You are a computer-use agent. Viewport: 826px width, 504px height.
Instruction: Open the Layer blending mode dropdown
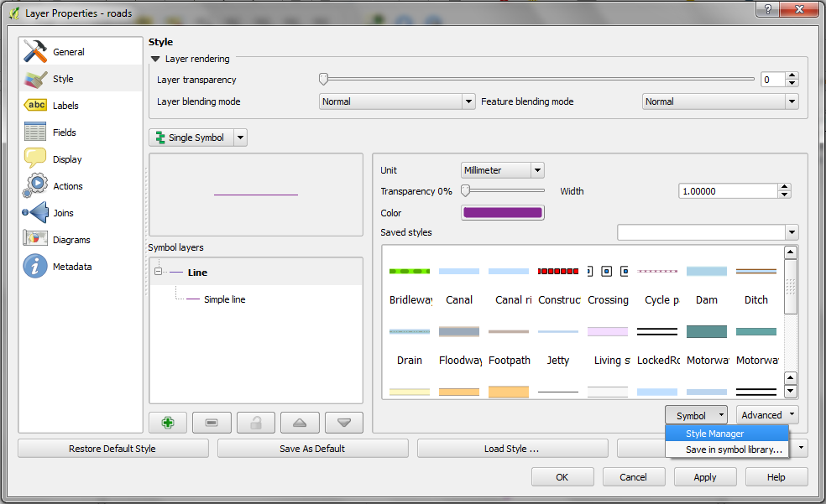click(397, 101)
